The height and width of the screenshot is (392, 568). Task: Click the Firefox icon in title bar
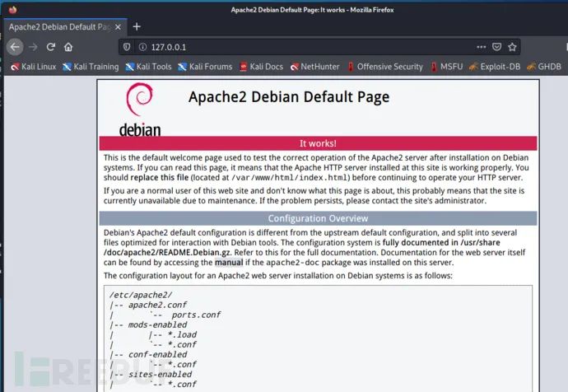click(x=12, y=9)
